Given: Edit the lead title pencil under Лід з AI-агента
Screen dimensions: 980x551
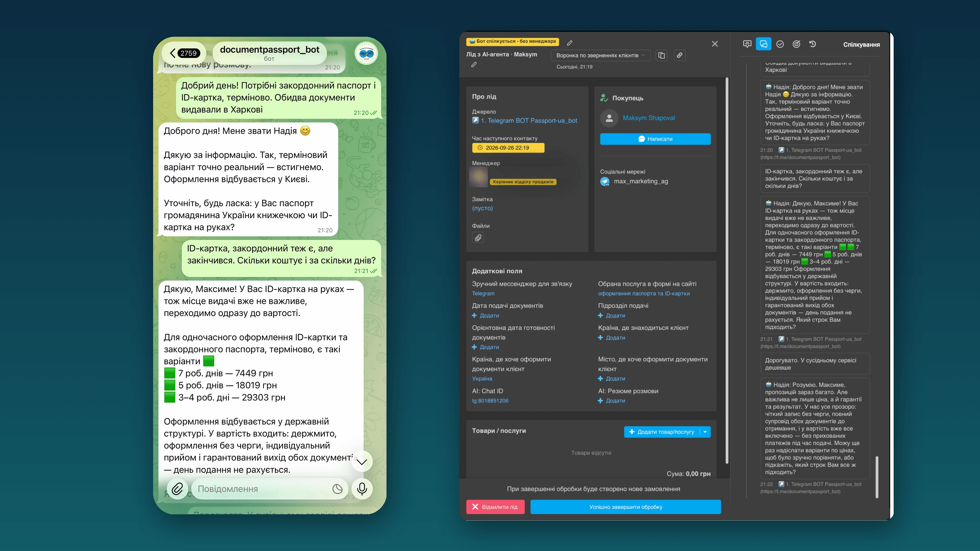Looking at the screenshot, I should pyautogui.click(x=474, y=65).
